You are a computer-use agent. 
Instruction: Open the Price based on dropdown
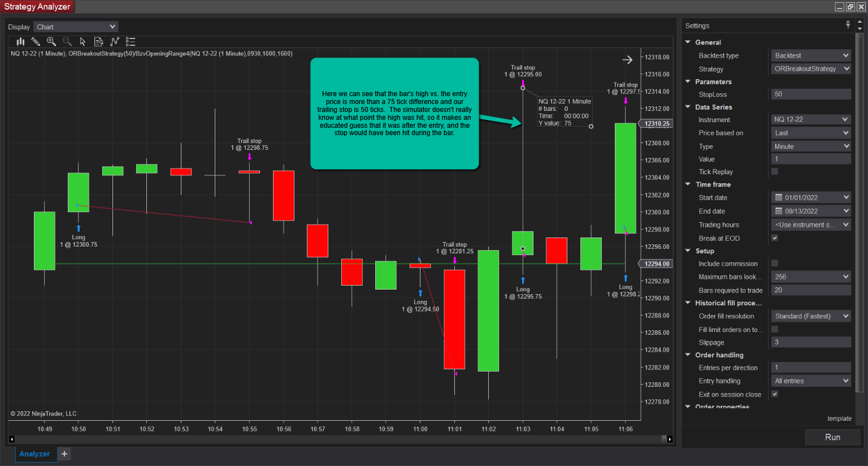tap(811, 133)
